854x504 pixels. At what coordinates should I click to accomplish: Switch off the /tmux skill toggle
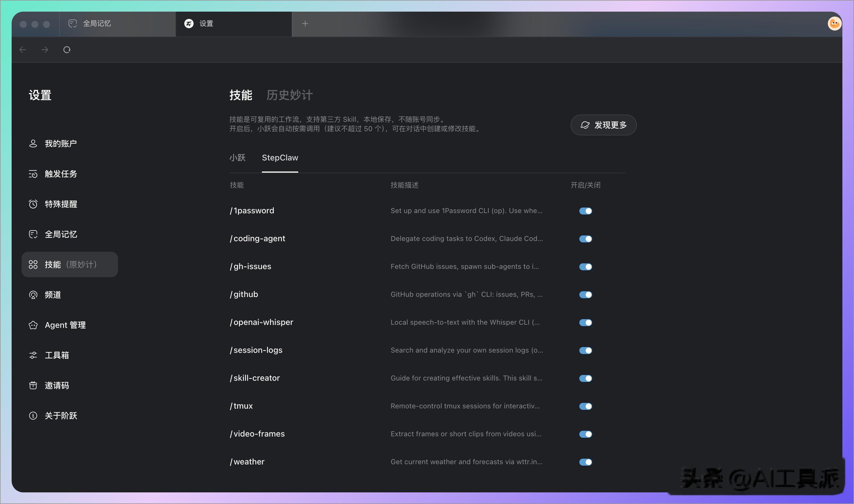[585, 406]
